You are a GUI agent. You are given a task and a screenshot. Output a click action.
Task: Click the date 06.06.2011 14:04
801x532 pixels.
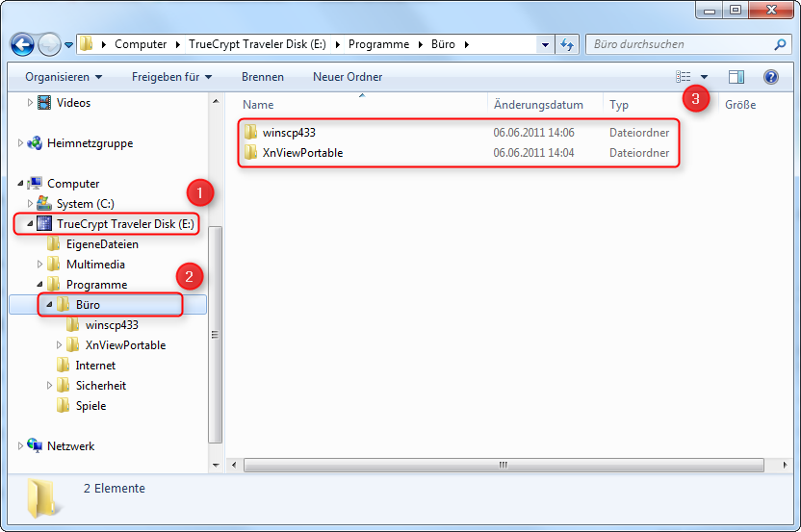(x=533, y=153)
